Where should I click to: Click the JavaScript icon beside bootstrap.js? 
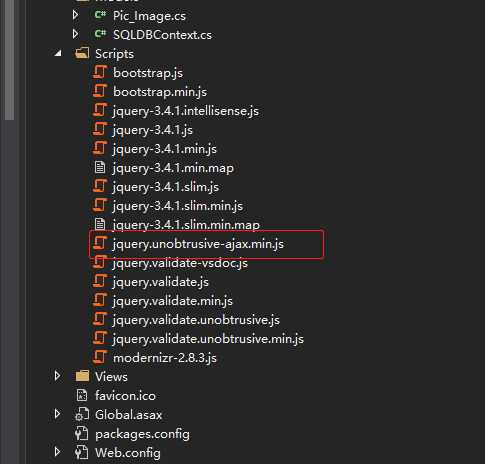[100, 72]
